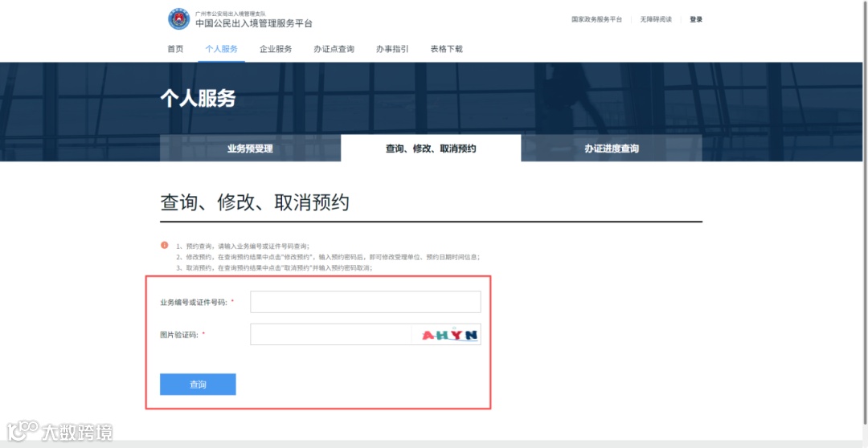The height and width of the screenshot is (448, 868).
Task: Click the 中国公民出入境管理服务平台 title text
Action: [254, 23]
